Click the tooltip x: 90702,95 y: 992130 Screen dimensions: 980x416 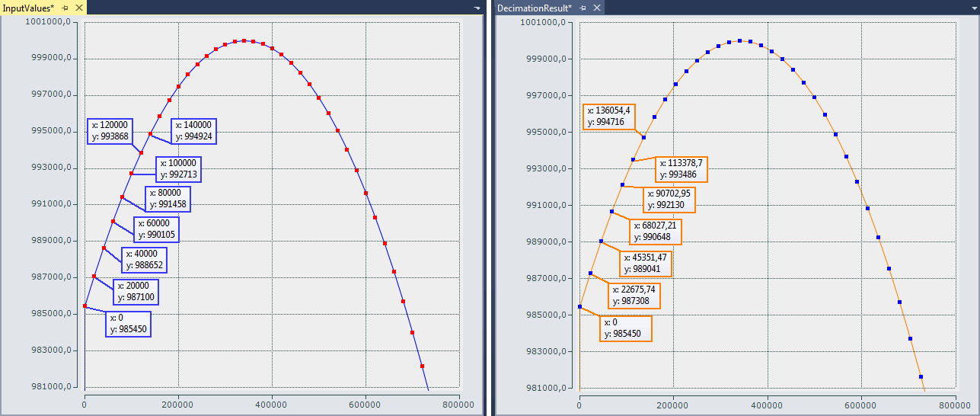tap(669, 200)
